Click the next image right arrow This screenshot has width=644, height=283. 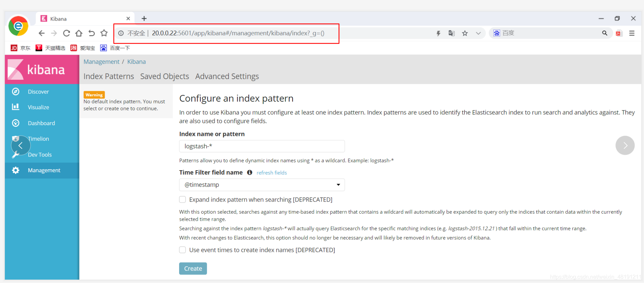(625, 145)
